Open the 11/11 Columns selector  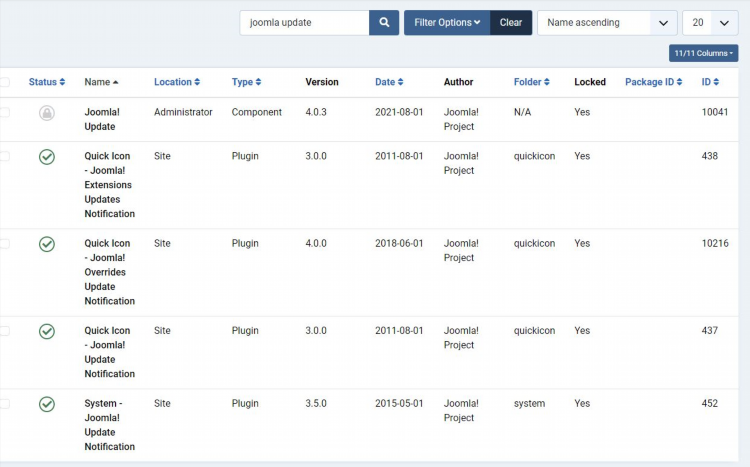(x=703, y=53)
